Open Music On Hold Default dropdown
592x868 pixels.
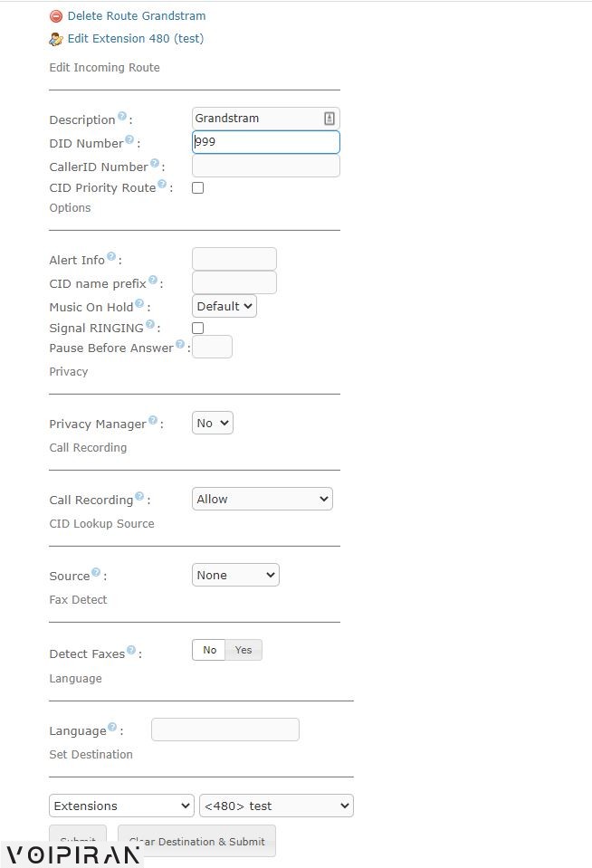click(x=224, y=306)
